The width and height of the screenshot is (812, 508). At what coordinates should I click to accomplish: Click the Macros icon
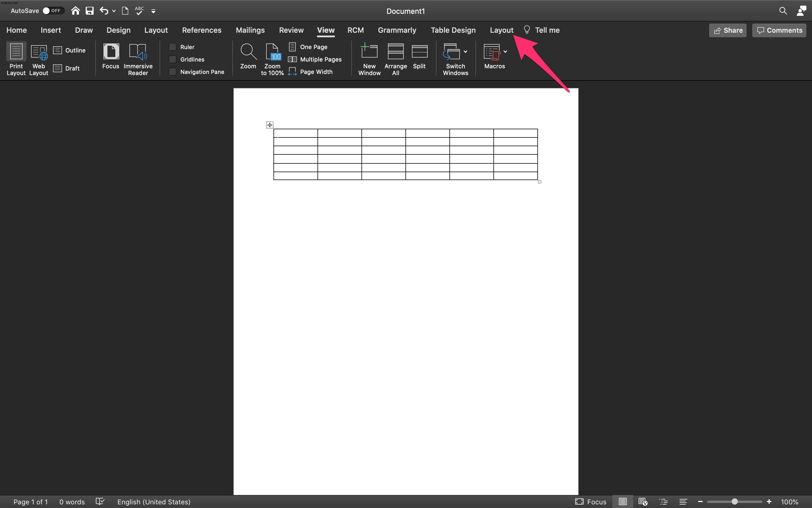[x=492, y=52]
